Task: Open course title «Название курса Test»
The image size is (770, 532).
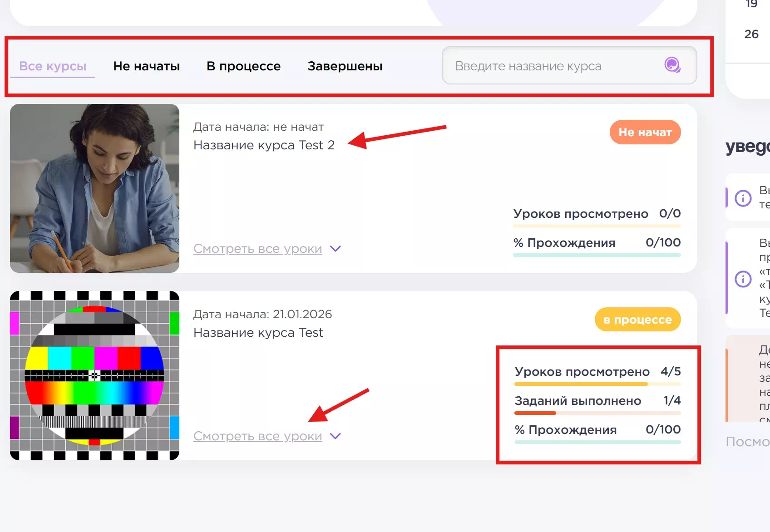Action: 258,333
